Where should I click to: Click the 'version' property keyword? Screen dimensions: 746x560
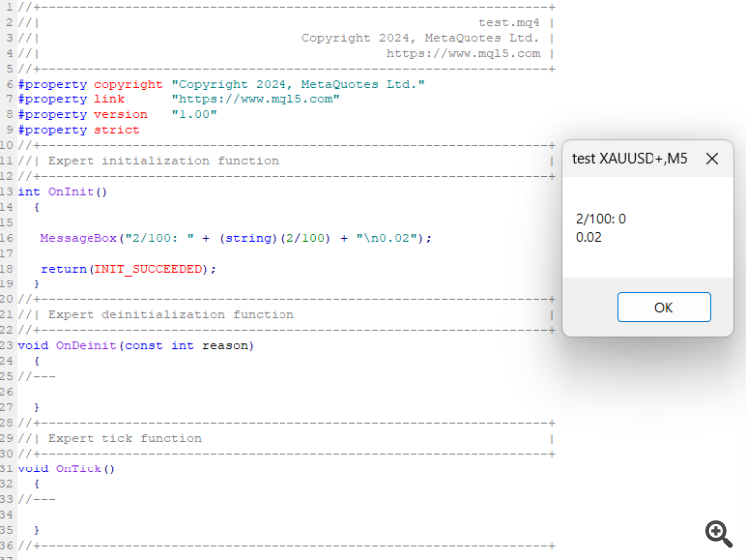(x=120, y=114)
